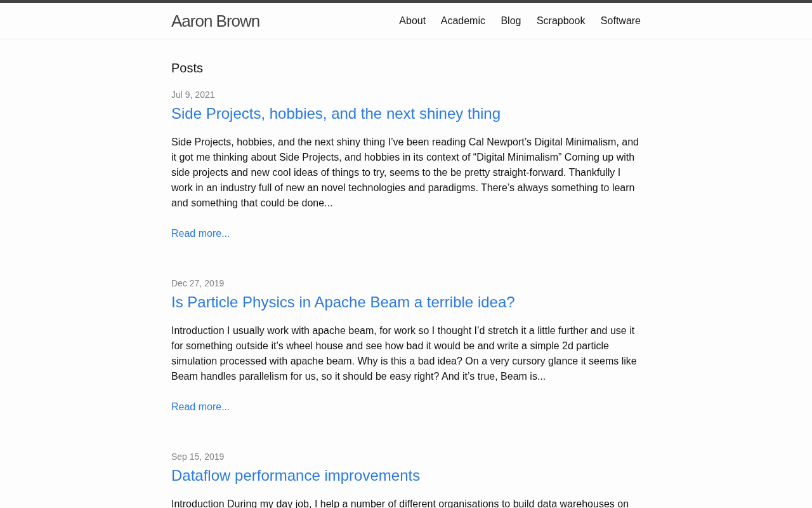Click the Sep 15, 2019 post date
Image resolution: width=812 pixels, height=508 pixels.
[x=197, y=457]
